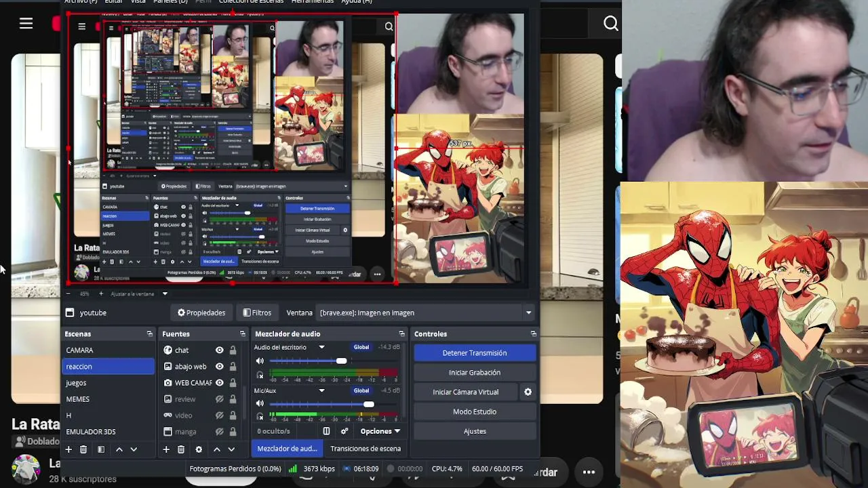Open virtual camera settings gear
Image resolution: width=868 pixels, height=488 pixels.
click(x=528, y=392)
